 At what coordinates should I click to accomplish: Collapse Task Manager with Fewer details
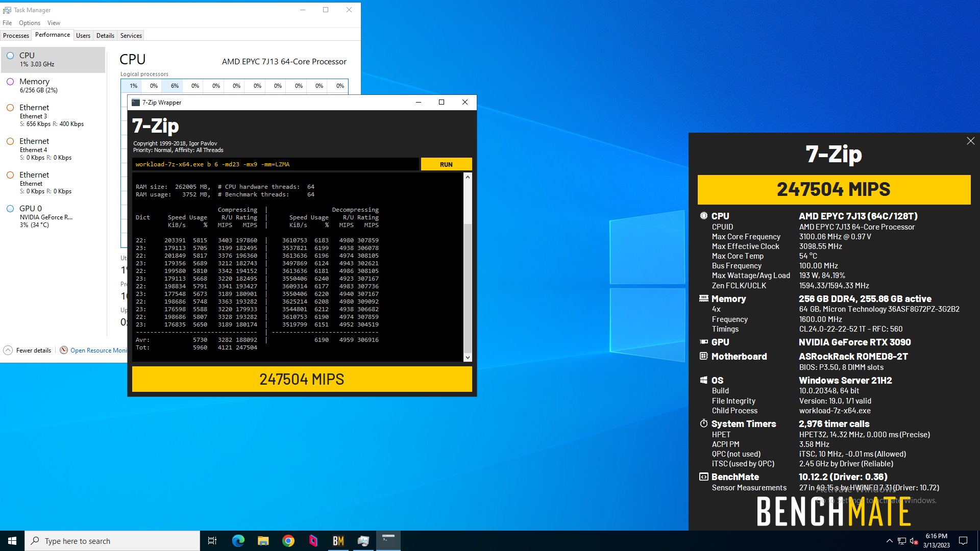pos(28,350)
